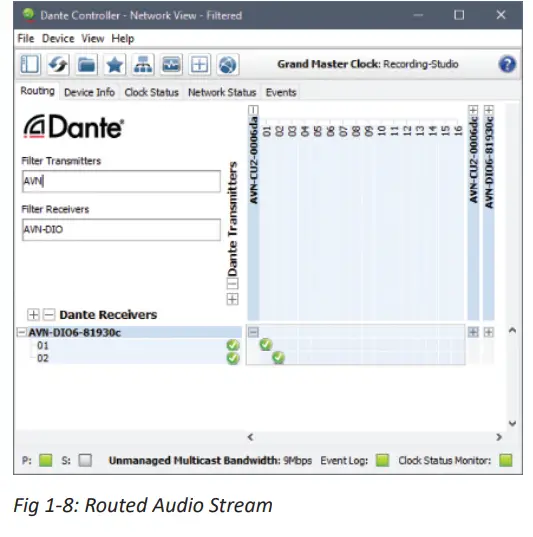Click the vertical scrollbar down arrow
Viewport: 533px width, 537px height.
pyautogui.click(x=512, y=423)
